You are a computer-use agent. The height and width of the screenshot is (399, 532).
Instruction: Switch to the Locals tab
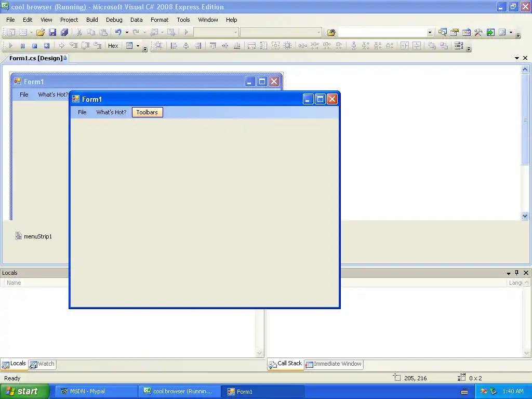[14, 364]
